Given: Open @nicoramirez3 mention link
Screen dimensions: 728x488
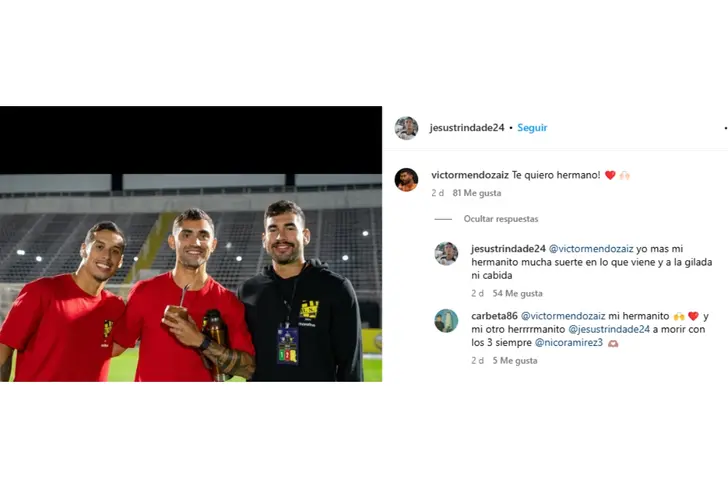Looking at the screenshot, I should click(x=569, y=343).
